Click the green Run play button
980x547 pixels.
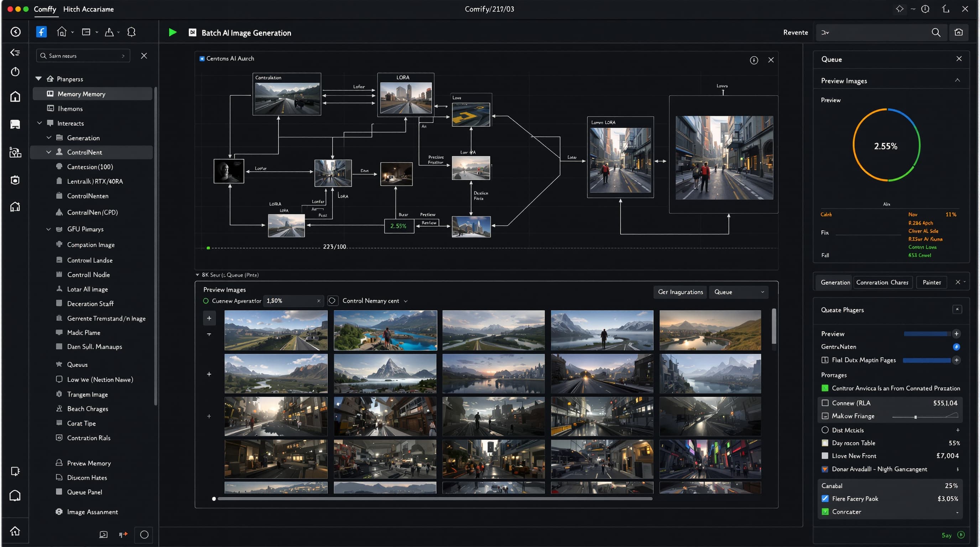[x=173, y=32]
